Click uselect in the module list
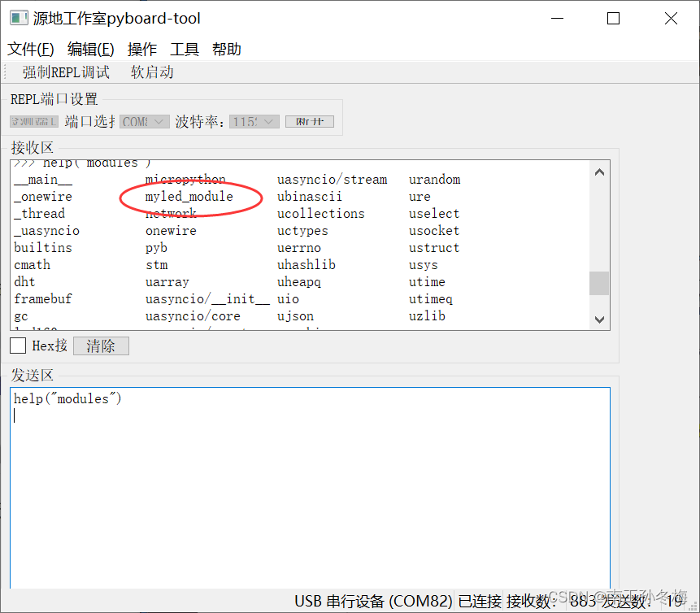 point(434,213)
